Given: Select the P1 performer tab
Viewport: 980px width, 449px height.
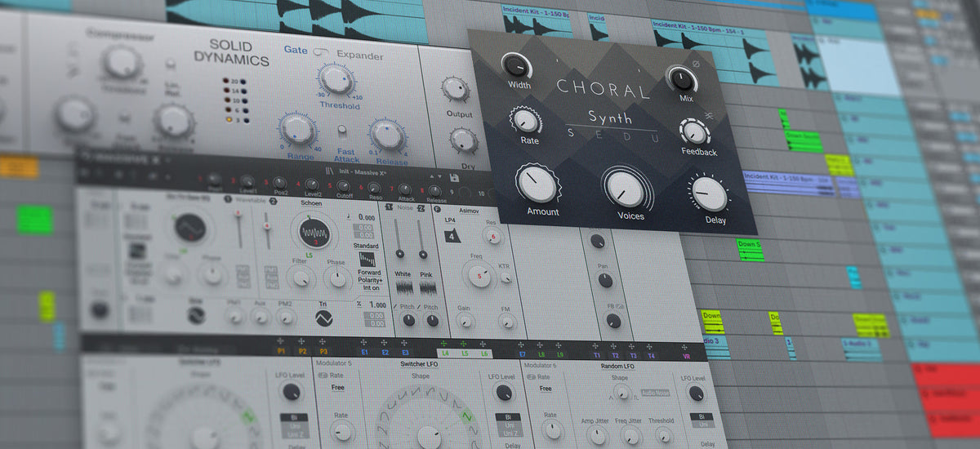Looking at the screenshot, I should click(281, 350).
